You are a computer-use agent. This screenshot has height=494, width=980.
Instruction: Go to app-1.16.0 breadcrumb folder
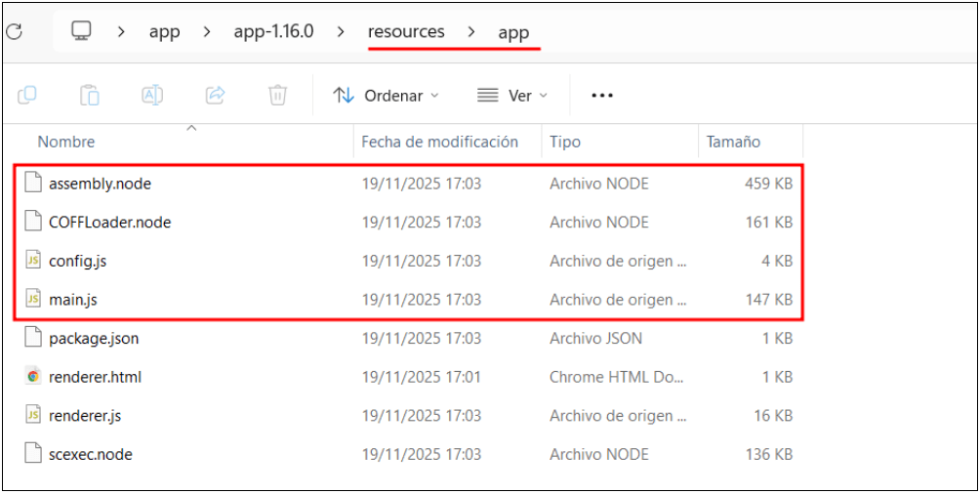click(x=273, y=32)
